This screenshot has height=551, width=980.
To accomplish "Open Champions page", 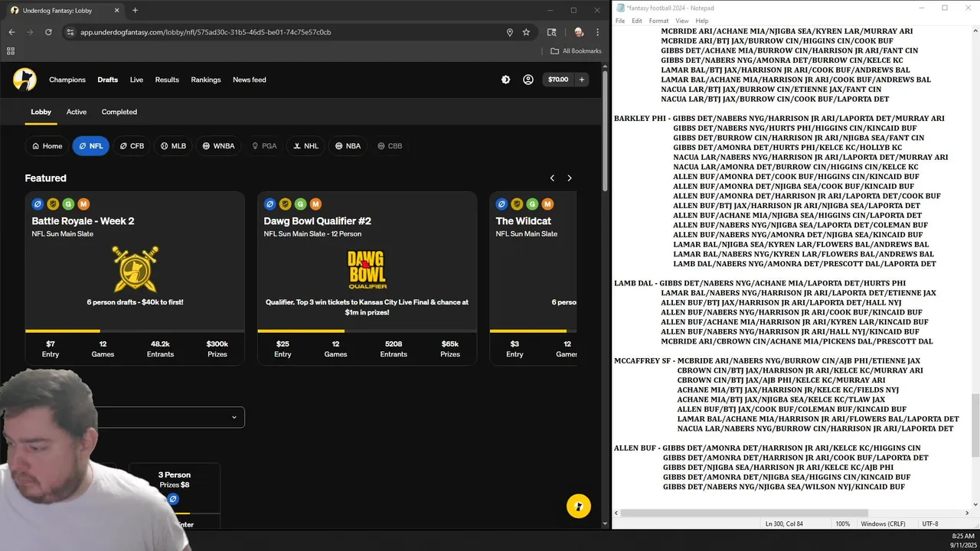I will click(x=67, y=80).
